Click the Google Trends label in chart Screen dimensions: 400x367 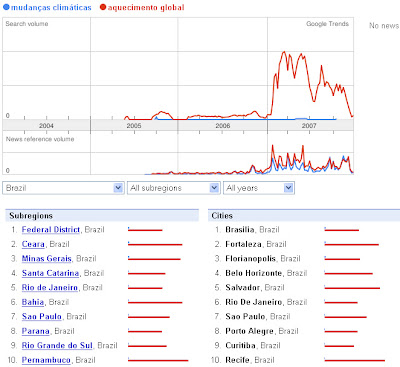coord(327,24)
